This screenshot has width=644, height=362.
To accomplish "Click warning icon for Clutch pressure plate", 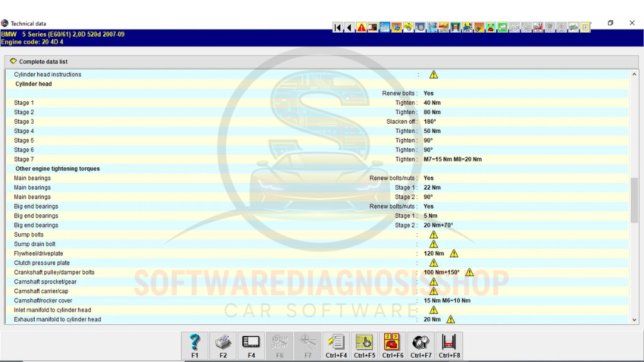I will [433, 263].
